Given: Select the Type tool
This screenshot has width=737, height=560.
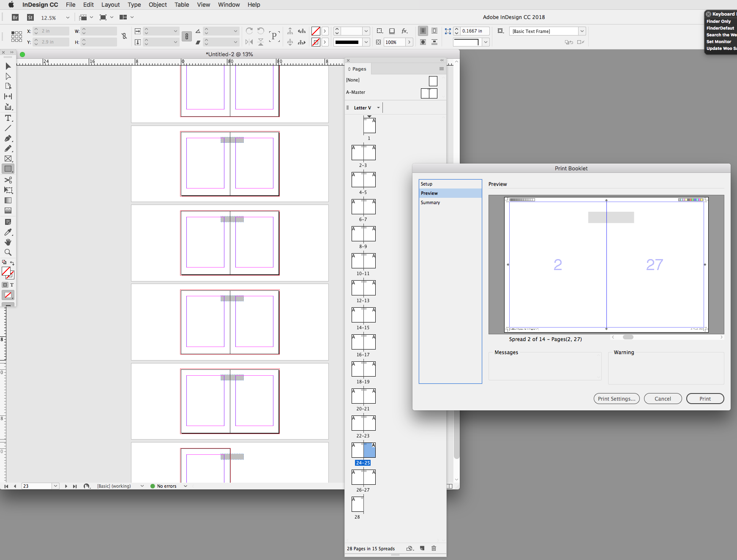Looking at the screenshot, I should tap(8, 118).
